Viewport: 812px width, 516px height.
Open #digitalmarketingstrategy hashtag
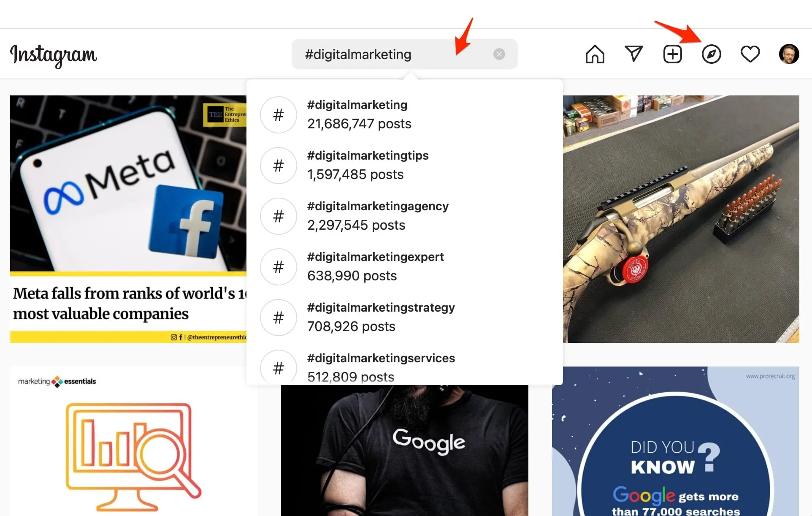pyautogui.click(x=380, y=317)
